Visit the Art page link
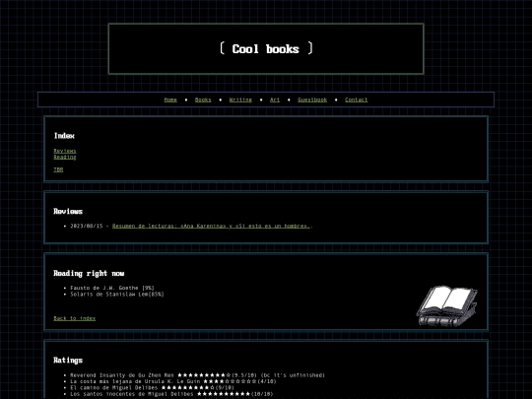This screenshot has width=532, height=399. 275,100
